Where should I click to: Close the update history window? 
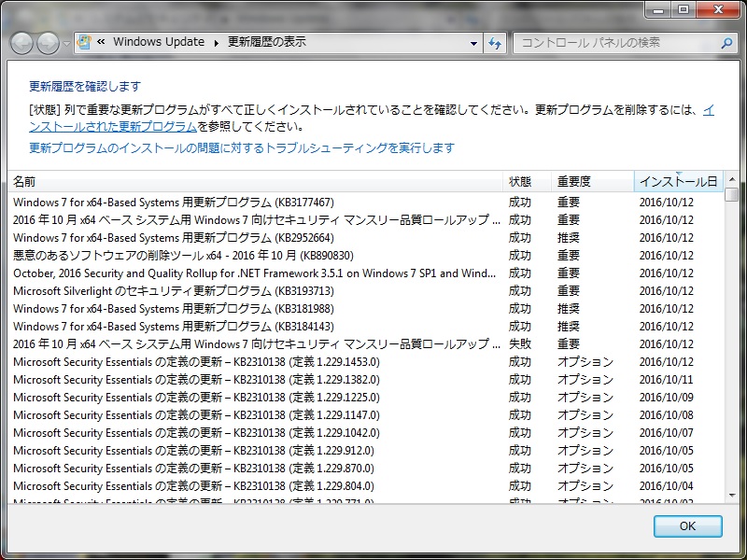click(718, 9)
